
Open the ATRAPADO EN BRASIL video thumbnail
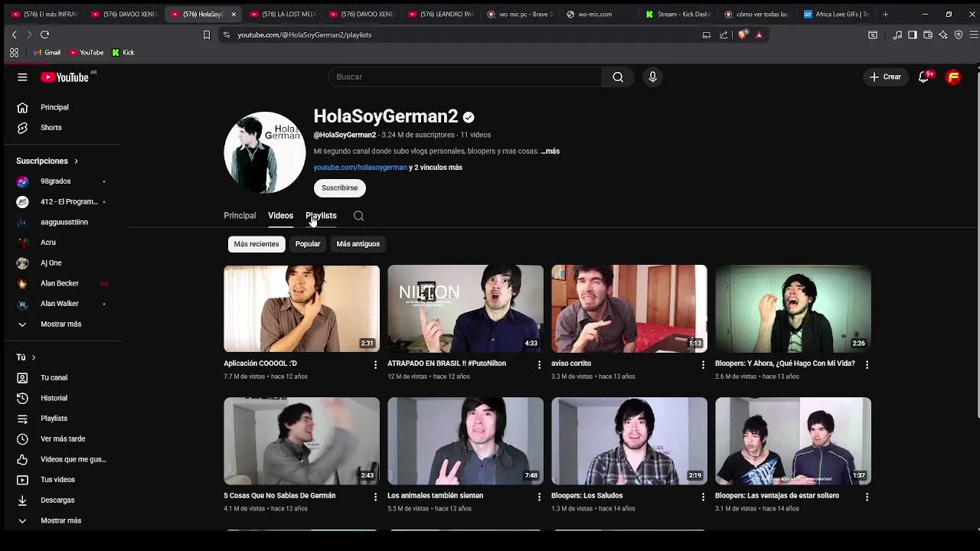465,309
